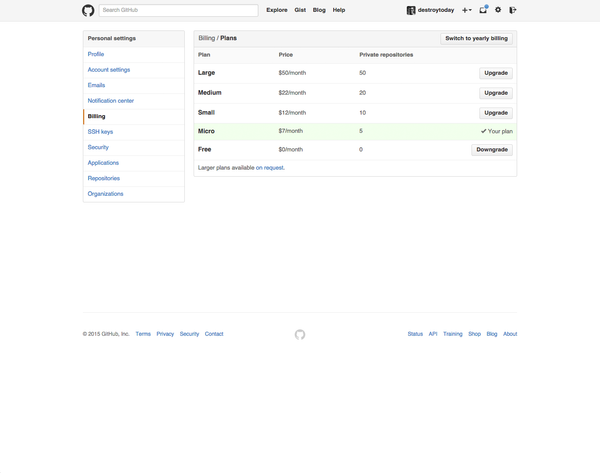Open the notifications inbox icon
The image size is (600, 473).
(483, 10)
